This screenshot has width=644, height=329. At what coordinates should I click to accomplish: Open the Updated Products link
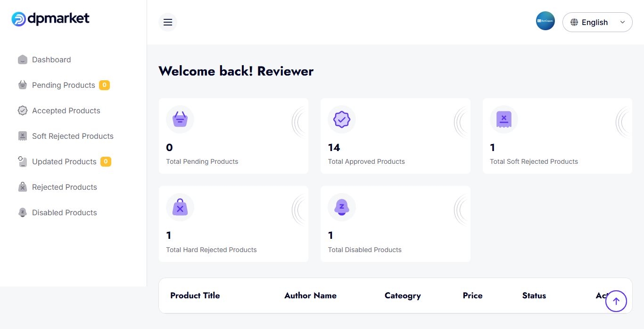point(64,161)
